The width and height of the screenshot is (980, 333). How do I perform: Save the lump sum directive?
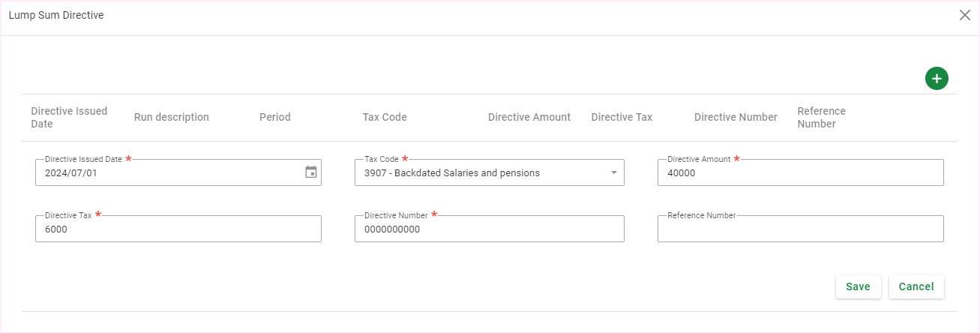858,286
